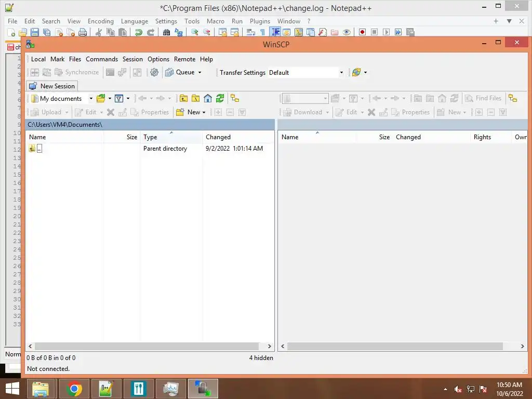Image resolution: width=532 pixels, height=399 pixels.
Task: Open Notepad++ Language menu
Action: (x=135, y=21)
